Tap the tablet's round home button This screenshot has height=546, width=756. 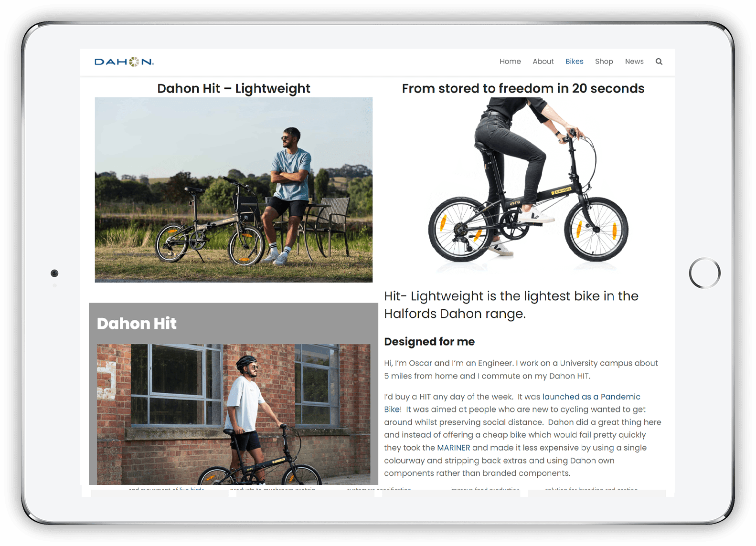[x=704, y=273]
